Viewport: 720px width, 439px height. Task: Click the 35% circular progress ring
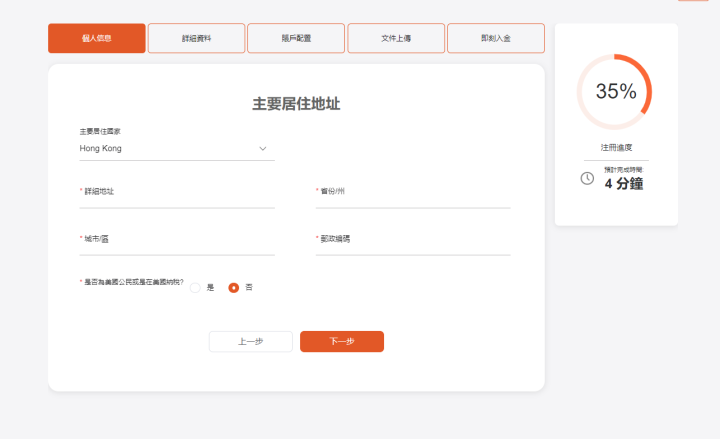(616, 92)
